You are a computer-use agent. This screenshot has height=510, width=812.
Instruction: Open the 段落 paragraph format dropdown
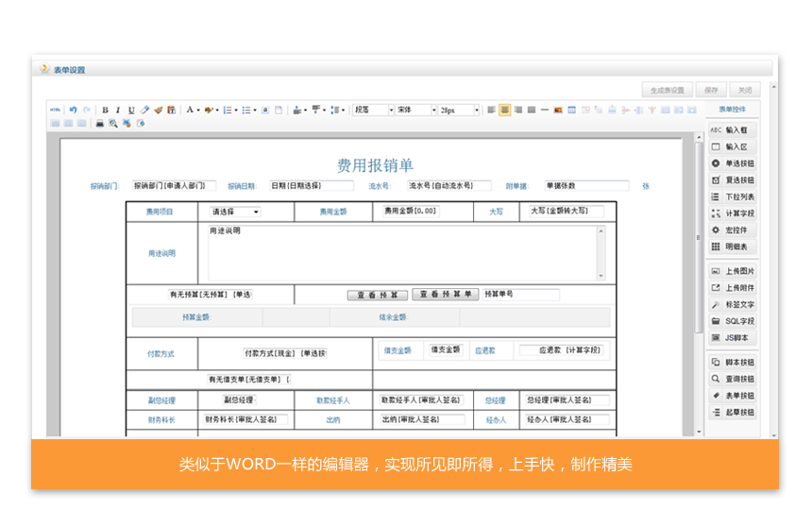[373, 110]
